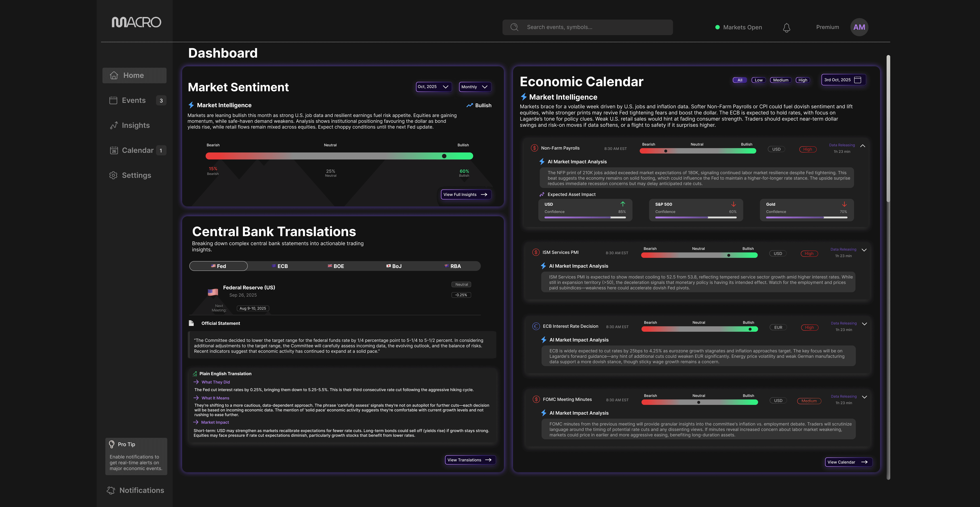Screen dimensions: 980x507
Task: Click the search magnifier icon
Action: pos(514,27)
